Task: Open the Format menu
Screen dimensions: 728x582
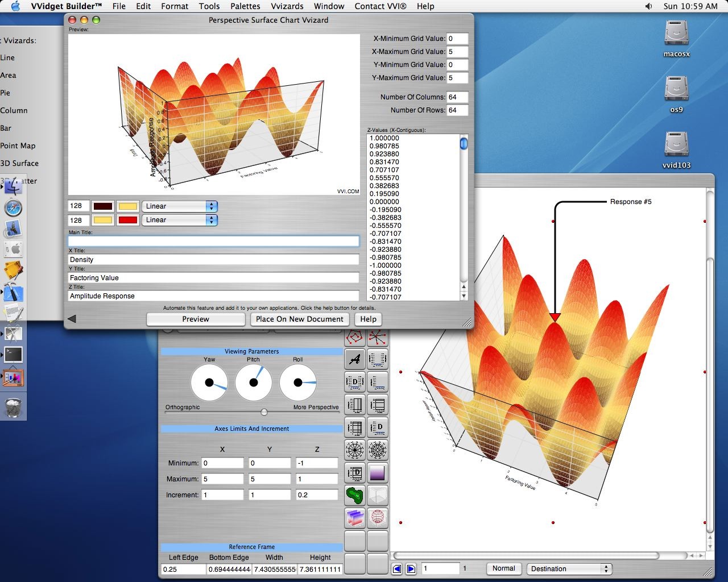Action: (175, 6)
